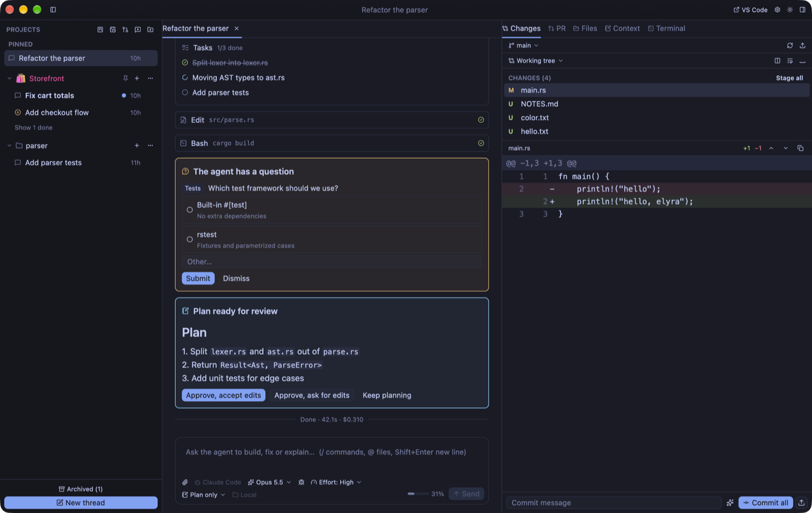Focus the Other... answer field
Viewport: 812px width, 513px height.
pyautogui.click(x=332, y=262)
